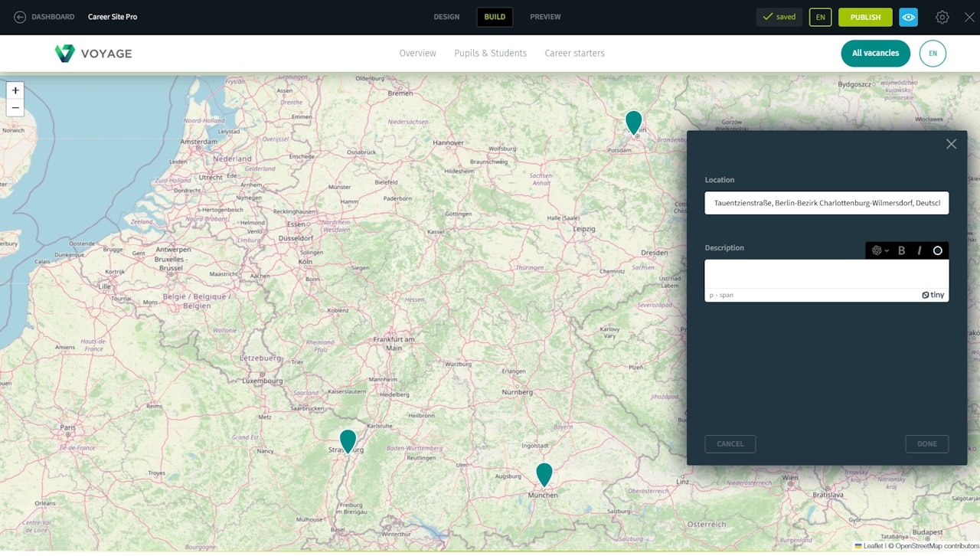This screenshot has height=556, width=980.
Task: Click the back arrow next to Dashboard
Action: [x=20, y=17]
